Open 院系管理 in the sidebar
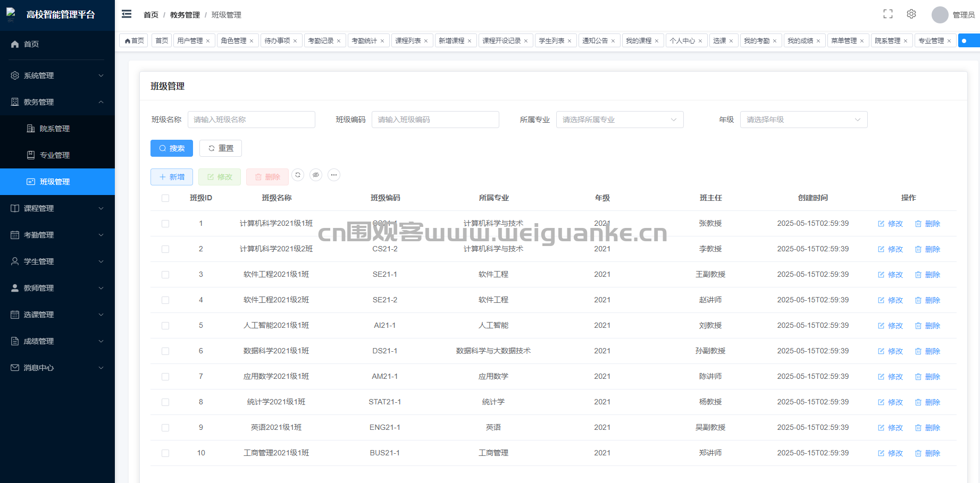This screenshot has height=483, width=980. (55, 129)
